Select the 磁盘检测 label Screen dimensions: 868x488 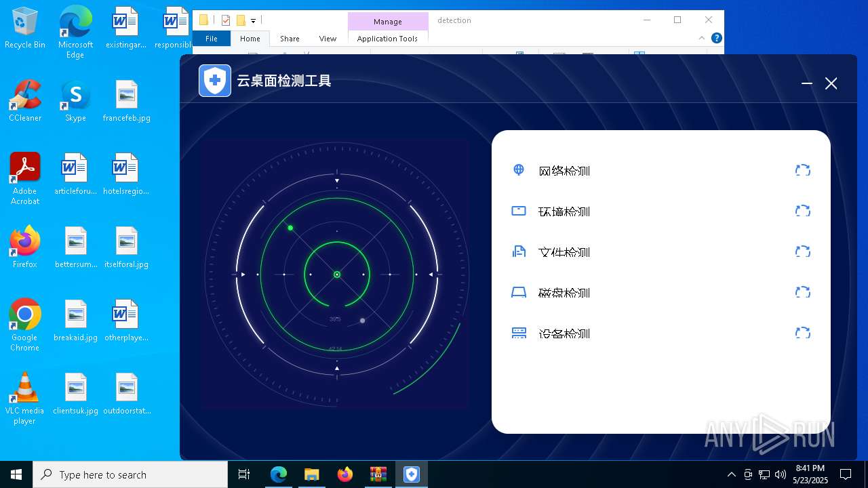pyautogui.click(x=564, y=293)
